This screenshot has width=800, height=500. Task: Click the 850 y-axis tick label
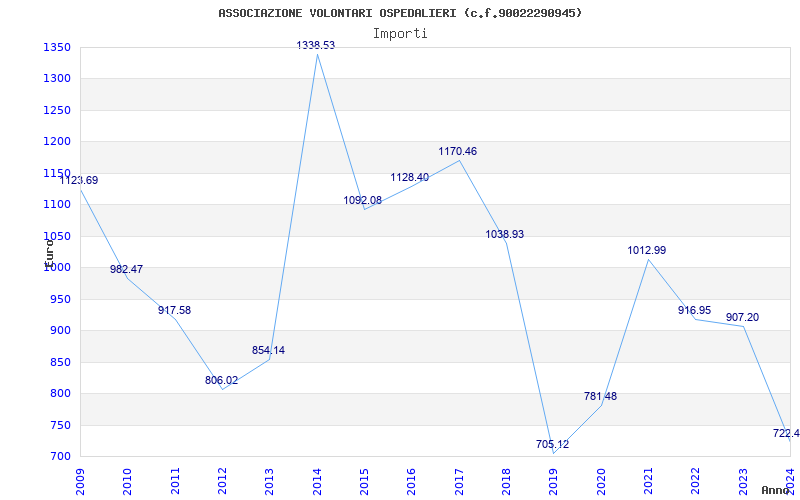point(59,362)
